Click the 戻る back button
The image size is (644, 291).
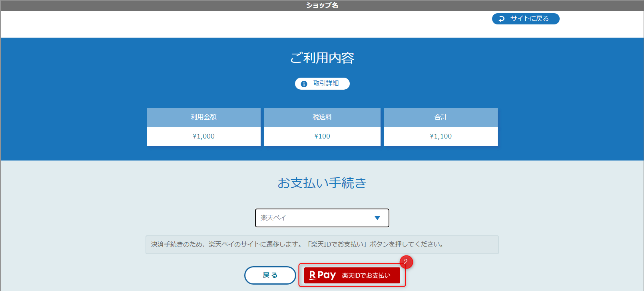coord(270,275)
